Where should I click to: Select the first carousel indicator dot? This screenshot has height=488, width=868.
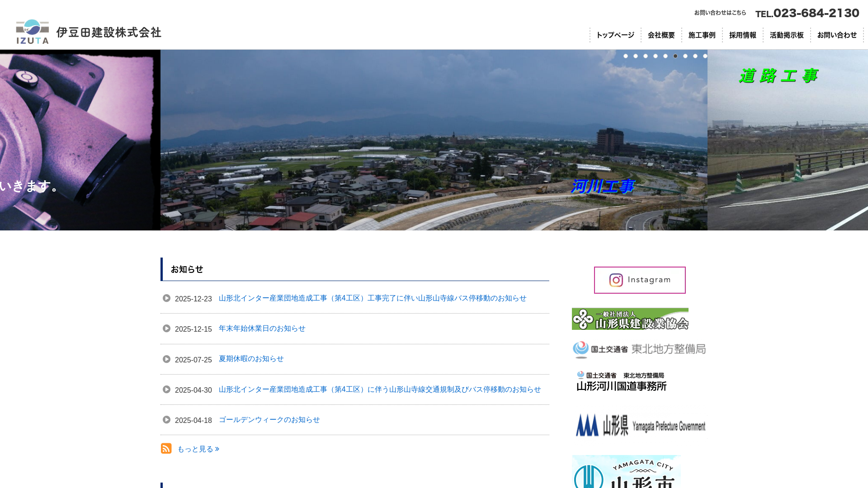click(x=626, y=56)
